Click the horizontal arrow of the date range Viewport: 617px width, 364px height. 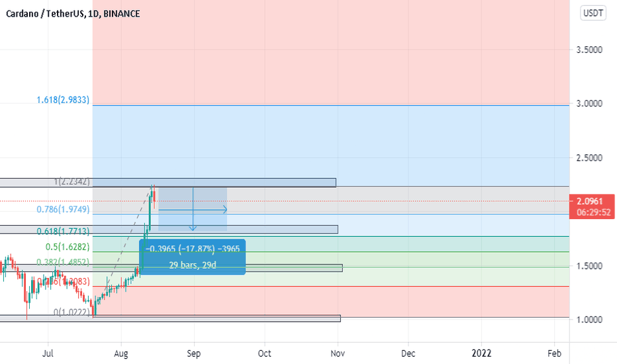click(x=193, y=210)
